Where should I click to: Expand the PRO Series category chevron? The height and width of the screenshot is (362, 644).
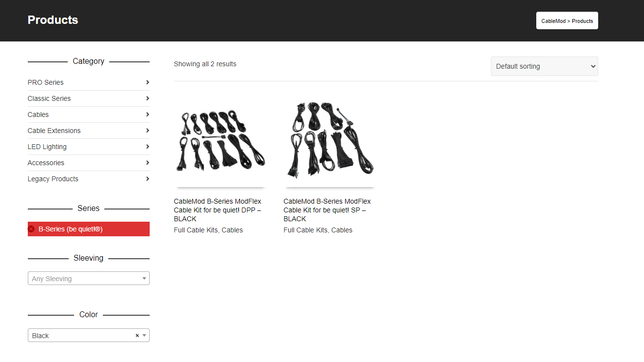tap(147, 82)
